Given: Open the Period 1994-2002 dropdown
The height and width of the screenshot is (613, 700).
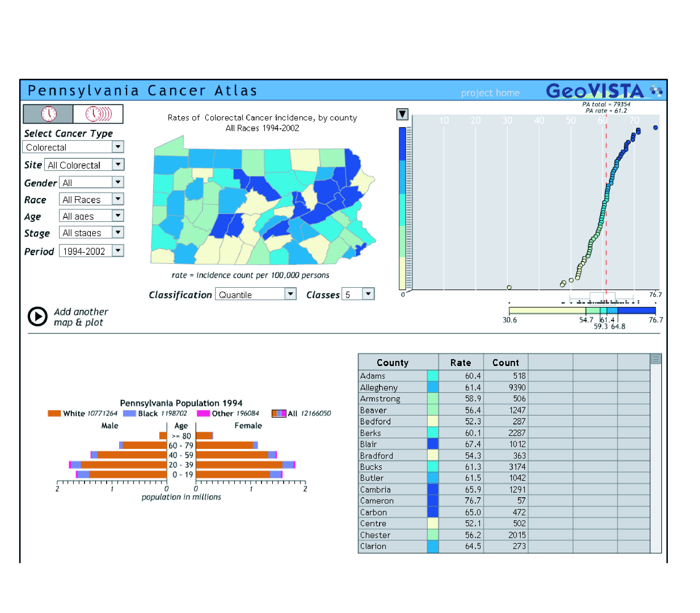Looking at the screenshot, I should click(x=91, y=251).
